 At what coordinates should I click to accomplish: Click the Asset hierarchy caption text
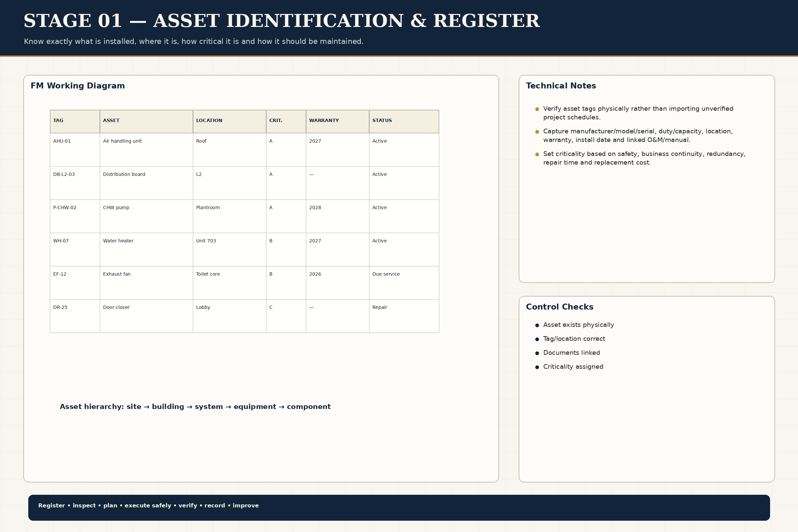coord(195,407)
